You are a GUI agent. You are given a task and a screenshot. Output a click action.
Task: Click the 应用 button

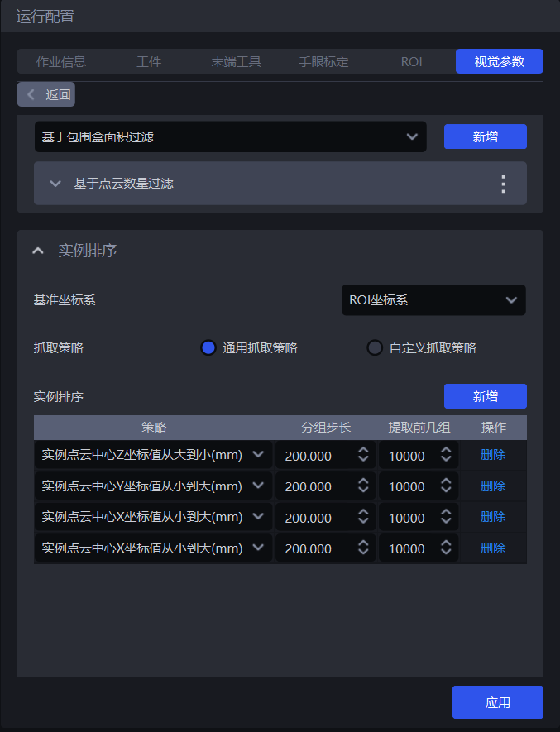click(x=497, y=703)
